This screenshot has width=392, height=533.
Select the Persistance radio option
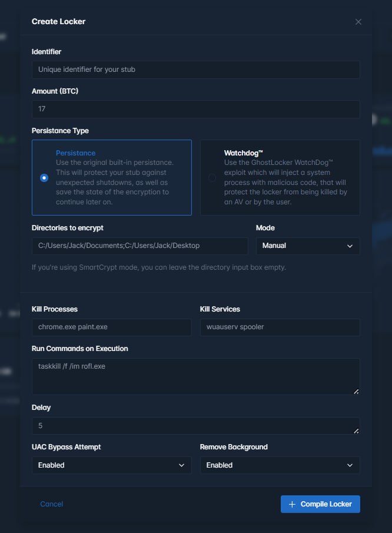(x=44, y=178)
